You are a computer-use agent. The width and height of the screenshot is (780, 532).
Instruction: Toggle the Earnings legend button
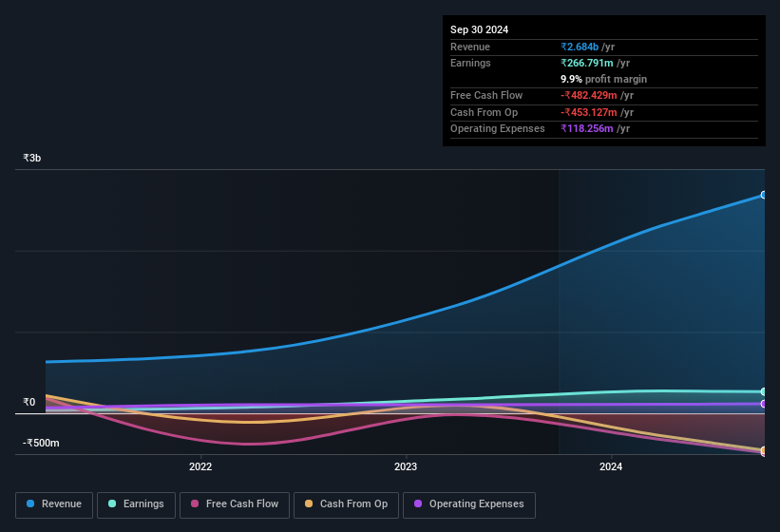click(x=136, y=504)
